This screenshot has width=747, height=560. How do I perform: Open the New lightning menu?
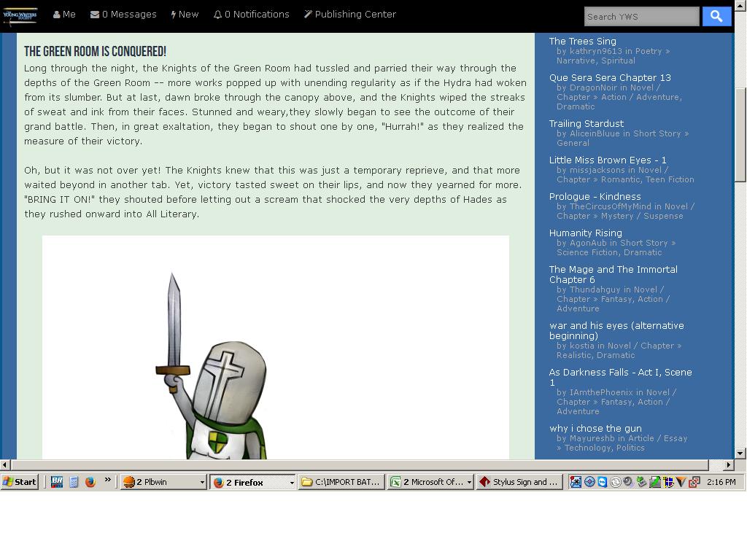(x=185, y=15)
